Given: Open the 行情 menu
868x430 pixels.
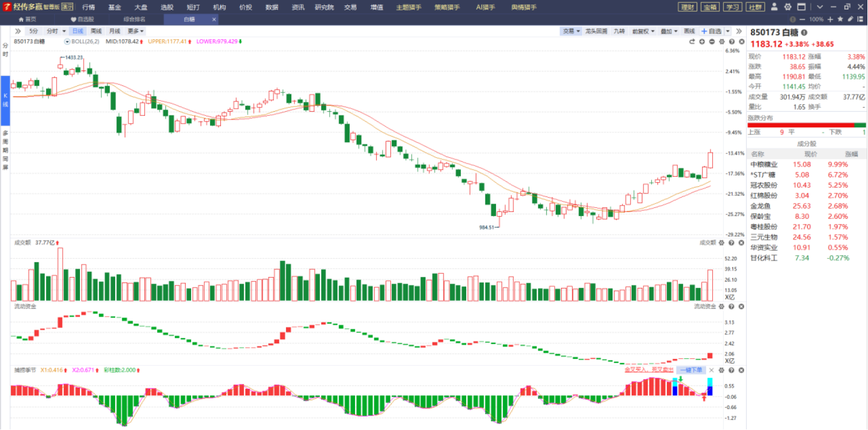Looking at the screenshot, I should [88, 7].
